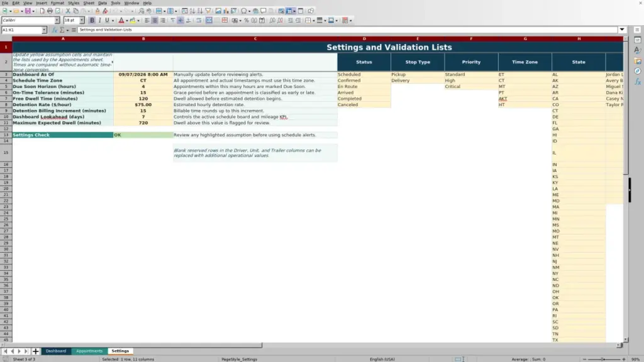Click the Align Right icon
Screen dimensions: 644x362
pos(163,20)
